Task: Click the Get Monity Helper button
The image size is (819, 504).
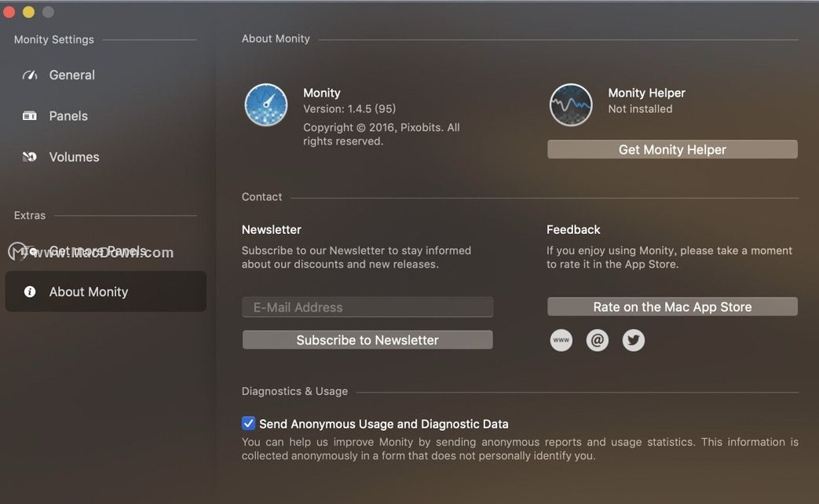Action: point(672,149)
